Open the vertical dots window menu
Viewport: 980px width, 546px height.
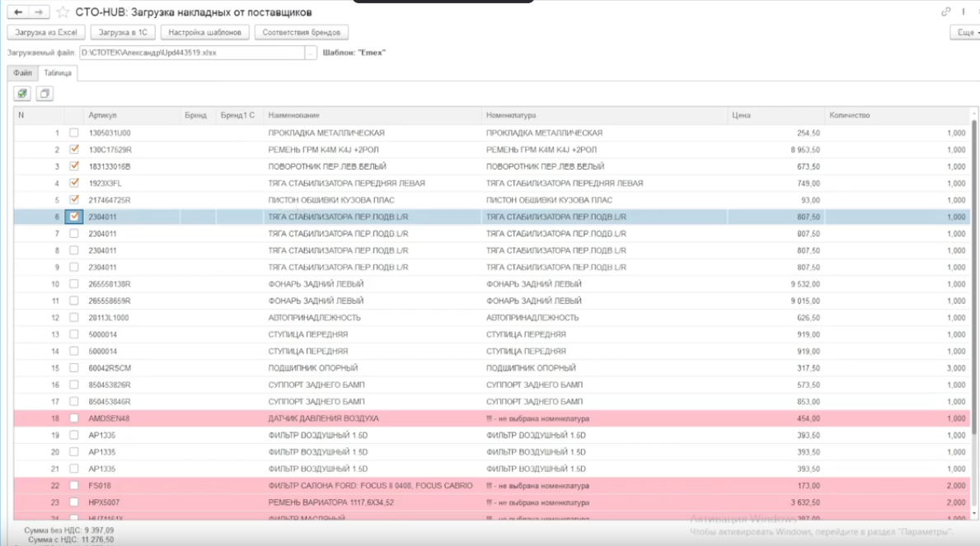(964, 12)
